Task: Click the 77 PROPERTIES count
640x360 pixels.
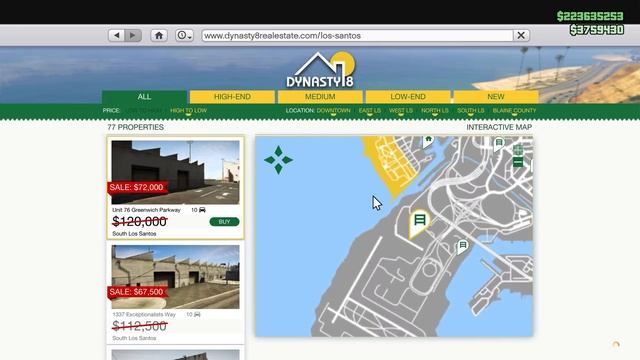Action: (136, 127)
